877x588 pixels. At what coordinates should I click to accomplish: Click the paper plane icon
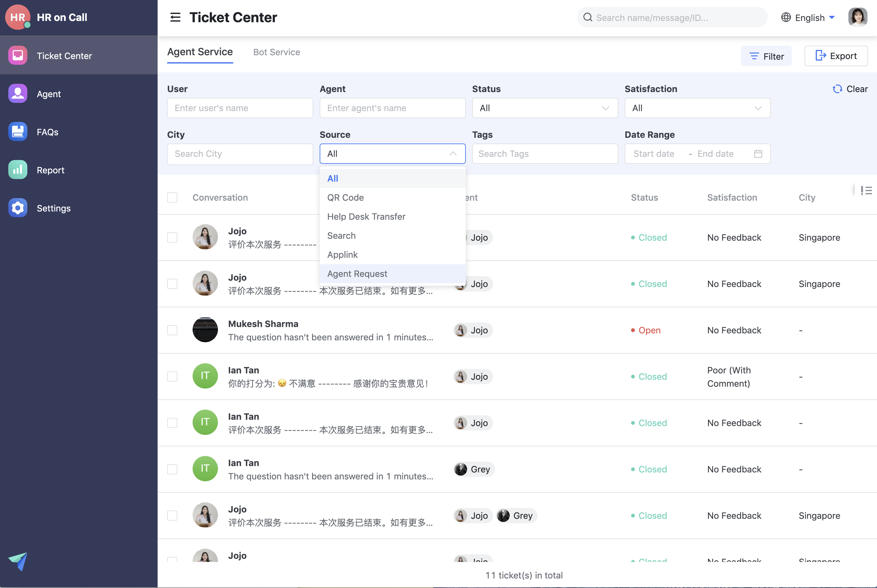[x=18, y=561]
